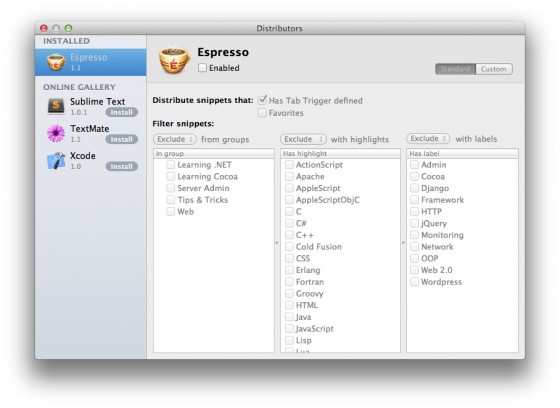Check the Tips & Tricks group
Screen dimensions: 560x408
click(x=171, y=200)
